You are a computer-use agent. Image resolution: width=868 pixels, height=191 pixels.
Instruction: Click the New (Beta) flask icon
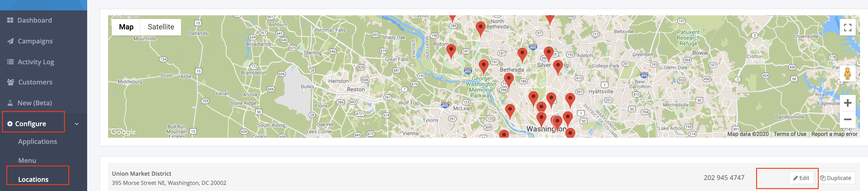[x=10, y=103]
